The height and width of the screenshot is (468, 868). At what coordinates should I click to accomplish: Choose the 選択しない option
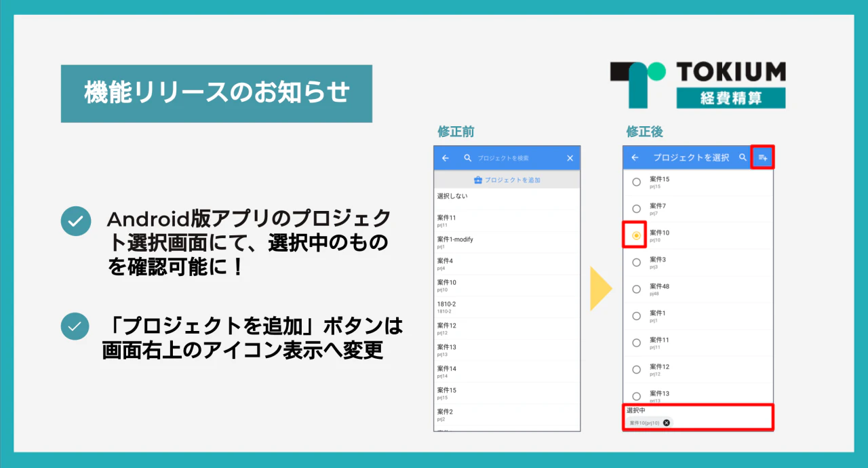475,197
